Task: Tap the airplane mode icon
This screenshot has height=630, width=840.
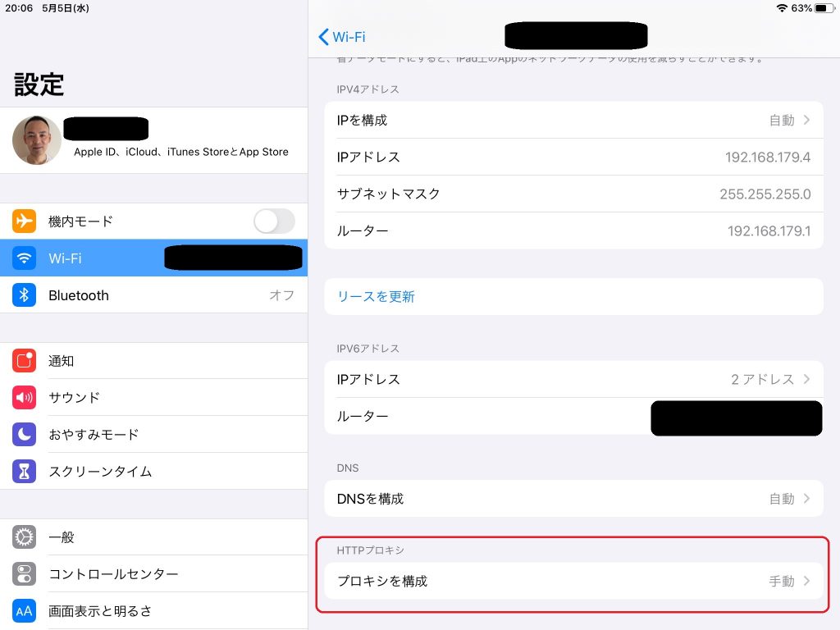Action: click(25, 221)
